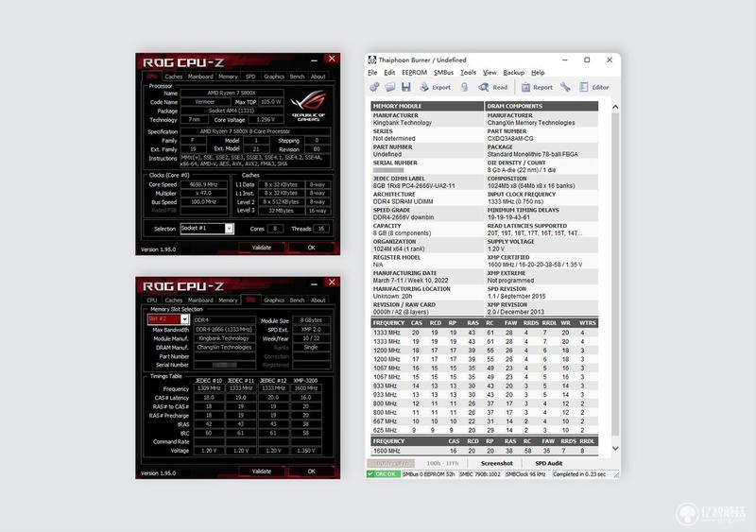Click OK button in bottom CPU-Z window
756x532 pixels.
point(312,472)
